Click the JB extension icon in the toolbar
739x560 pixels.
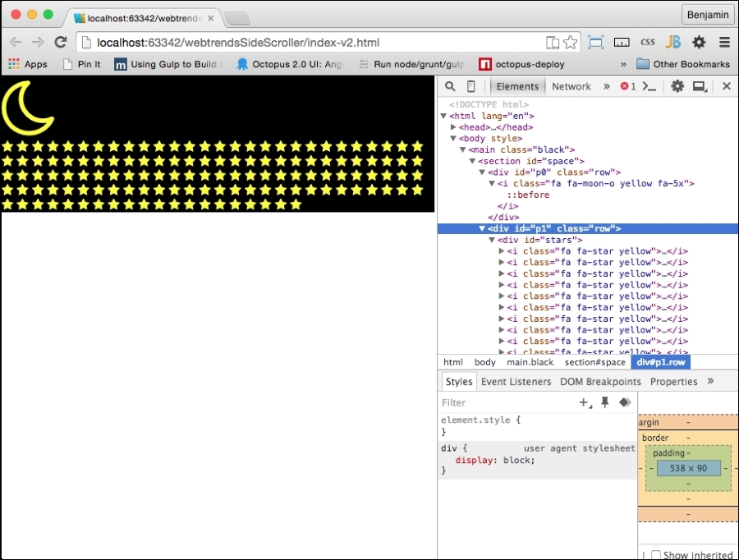pos(672,42)
